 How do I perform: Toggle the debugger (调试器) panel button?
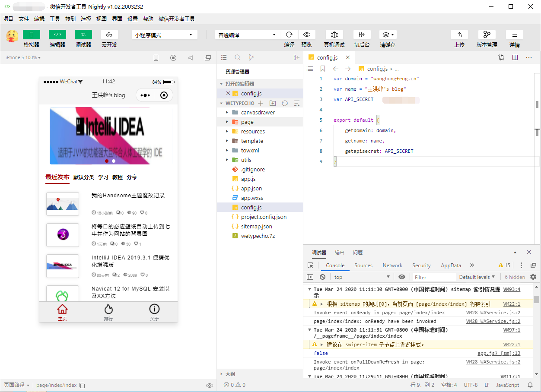click(x=83, y=35)
